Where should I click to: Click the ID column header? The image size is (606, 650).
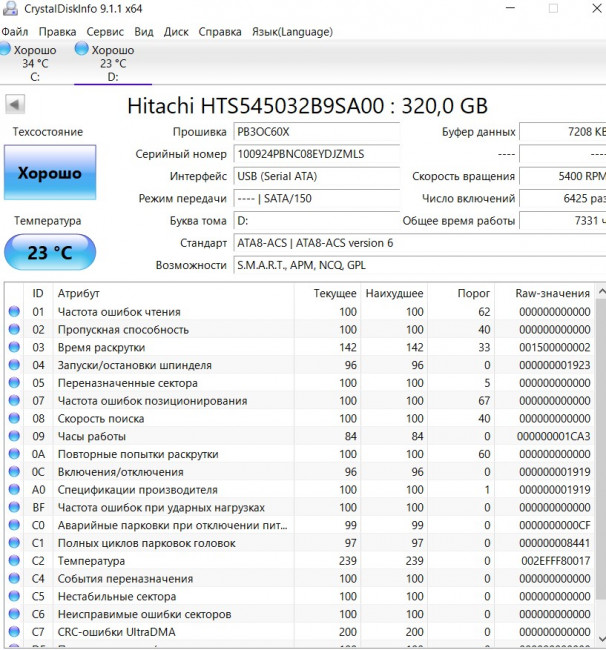pos(38,293)
